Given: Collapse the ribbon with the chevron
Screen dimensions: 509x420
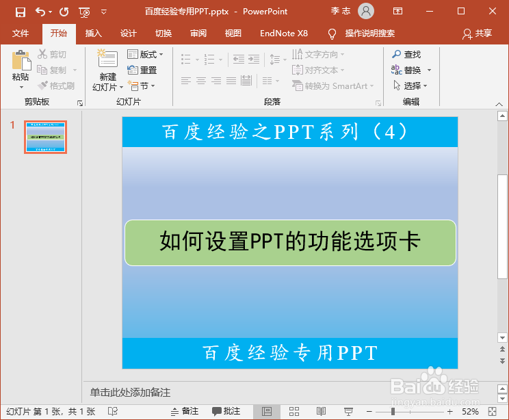Looking at the screenshot, I should pos(499,104).
